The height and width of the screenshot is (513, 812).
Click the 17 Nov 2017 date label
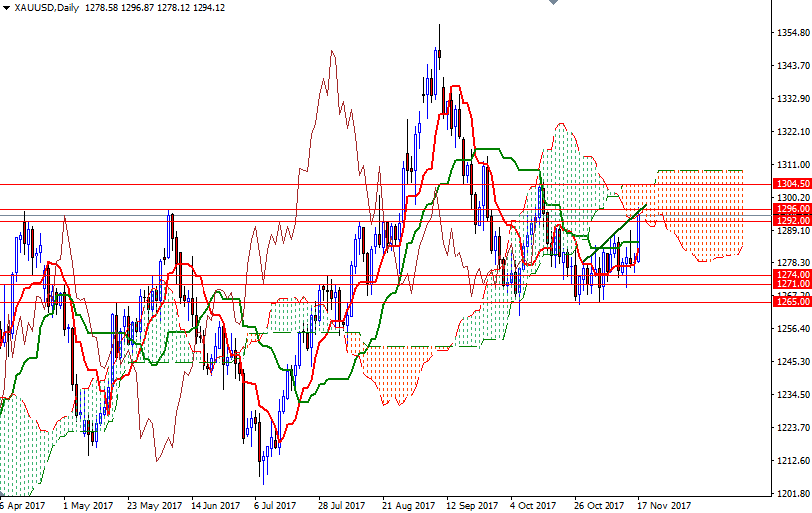pos(663,505)
